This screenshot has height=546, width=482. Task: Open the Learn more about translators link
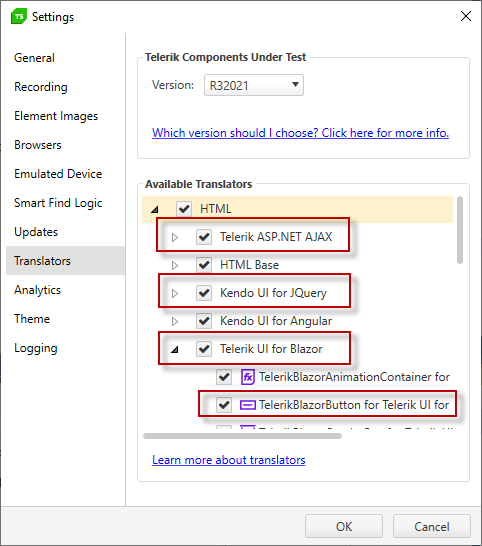pyautogui.click(x=229, y=460)
